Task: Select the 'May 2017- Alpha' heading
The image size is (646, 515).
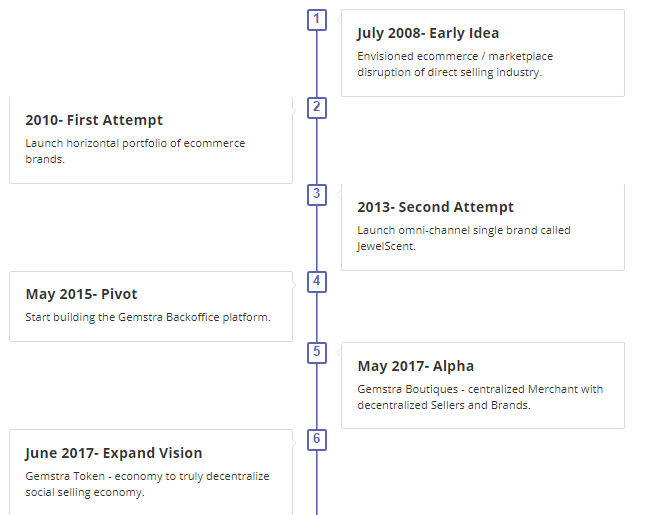Action: point(416,366)
